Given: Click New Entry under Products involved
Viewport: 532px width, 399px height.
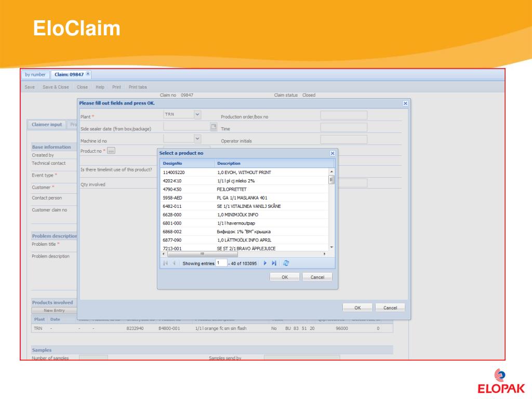Looking at the screenshot, I should point(54,311).
